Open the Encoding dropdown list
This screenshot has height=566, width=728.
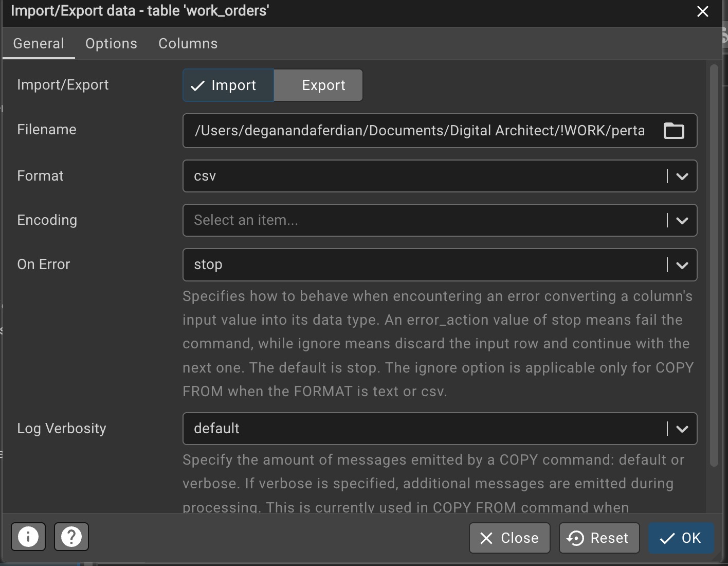point(682,221)
